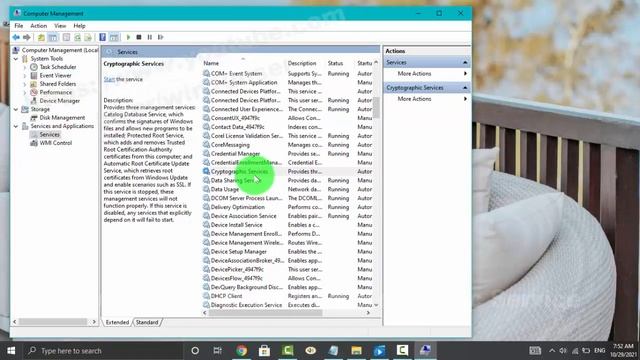The width and height of the screenshot is (640, 360).
Task: Expand the Event Viewer node arrow
Action: click(x=25, y=76)
